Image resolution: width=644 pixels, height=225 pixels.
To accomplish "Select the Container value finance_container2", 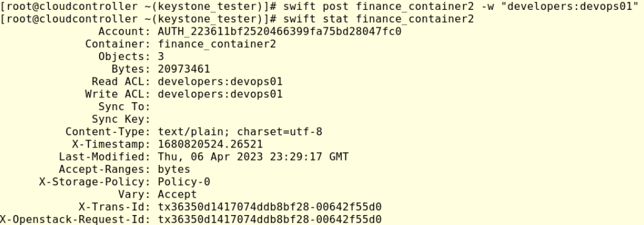I will coord(217,44).
